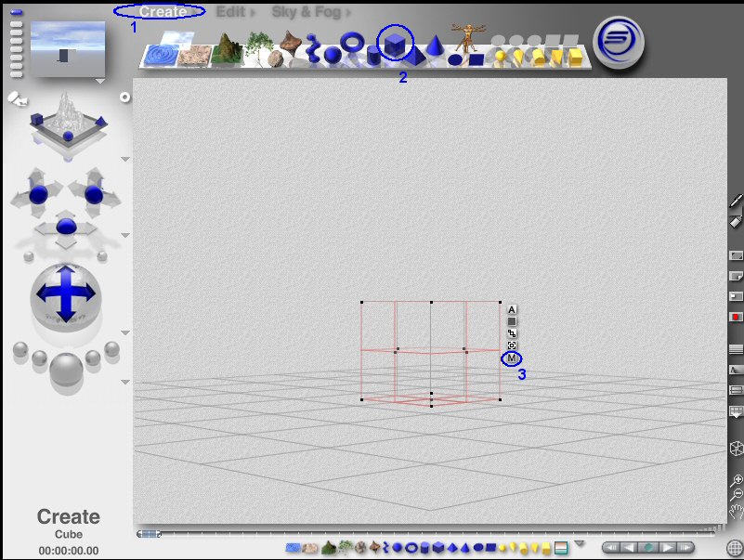
Task: Jump to first frame in animation controls
Action: coord(611,548)
